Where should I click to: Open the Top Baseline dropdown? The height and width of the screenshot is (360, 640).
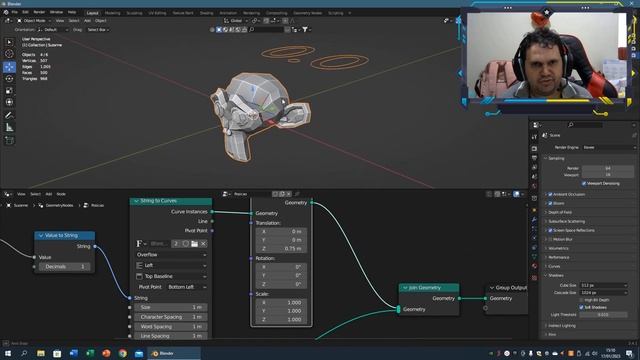pos(171,276)
